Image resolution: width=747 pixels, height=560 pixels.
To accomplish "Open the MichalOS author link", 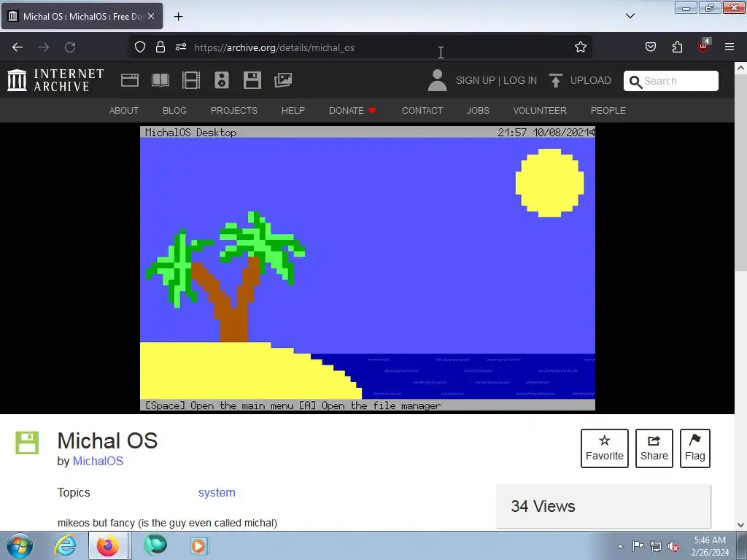I will (98, 461).
